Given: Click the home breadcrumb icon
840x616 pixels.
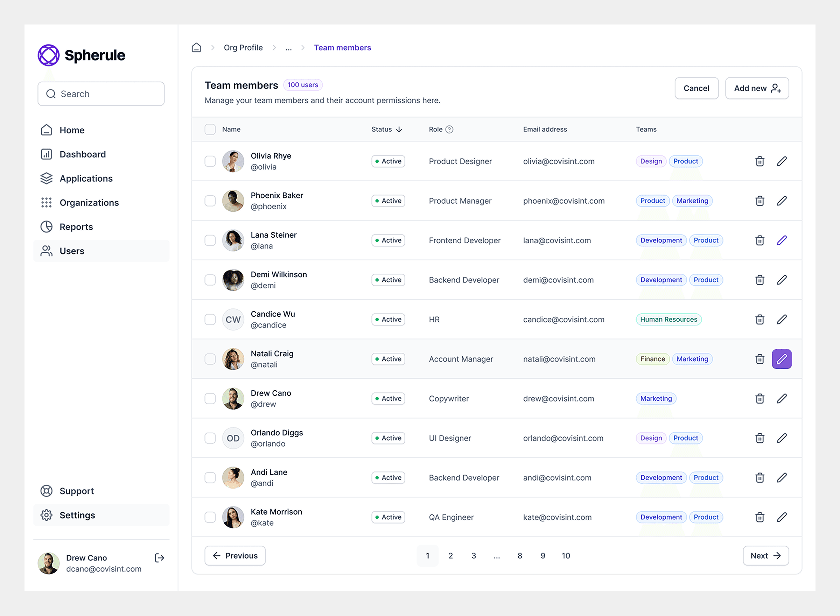Looking at the screenshot, I should [x=196, y=48].
